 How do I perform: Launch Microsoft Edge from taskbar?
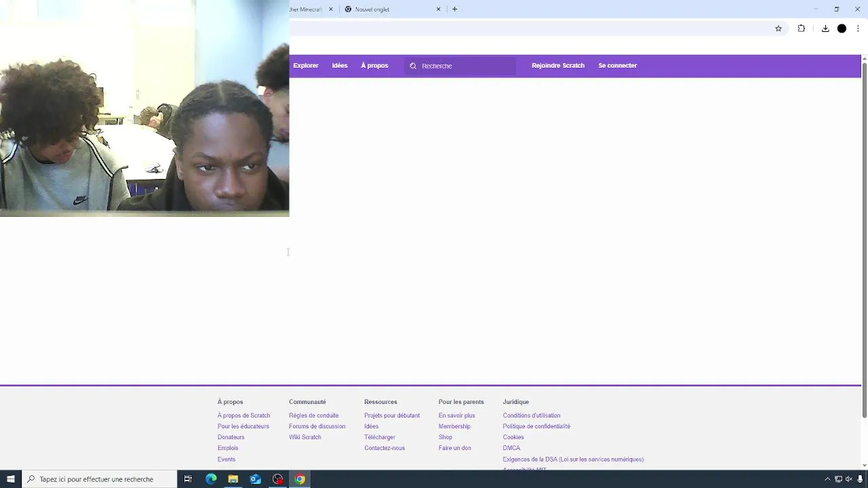pos(211,479)
